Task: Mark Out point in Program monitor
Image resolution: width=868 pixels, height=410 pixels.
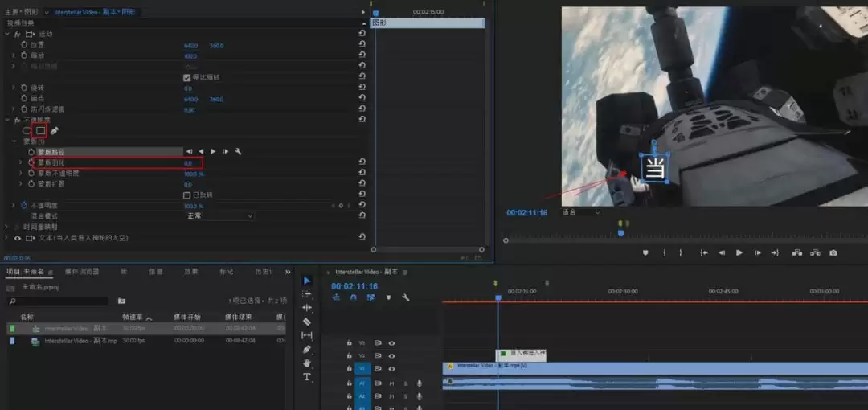Action: click(x=681, y=252)
